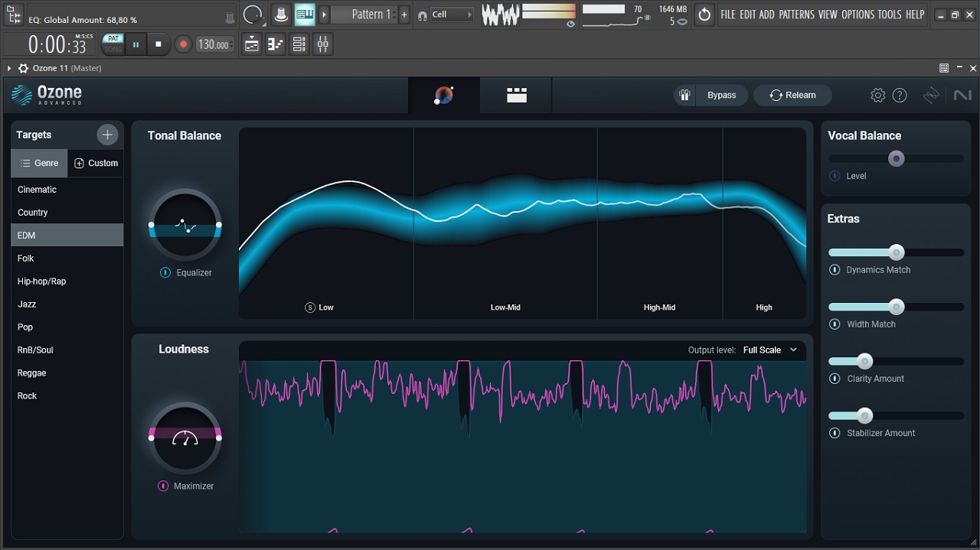Switch to Ozone module chain view

tap(517, 96)
